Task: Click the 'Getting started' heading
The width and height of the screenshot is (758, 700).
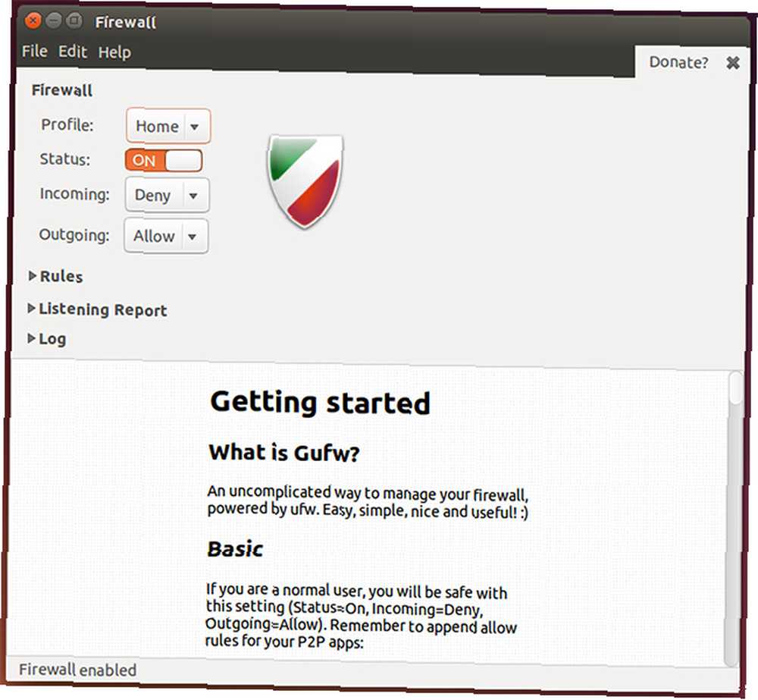Action: click(x=320, y=403)
